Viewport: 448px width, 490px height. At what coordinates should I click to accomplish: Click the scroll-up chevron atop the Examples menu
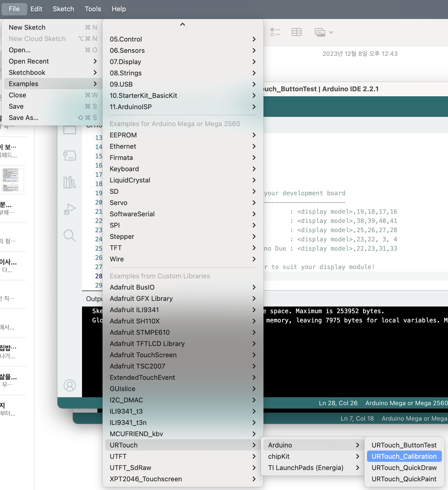(182, 24)
